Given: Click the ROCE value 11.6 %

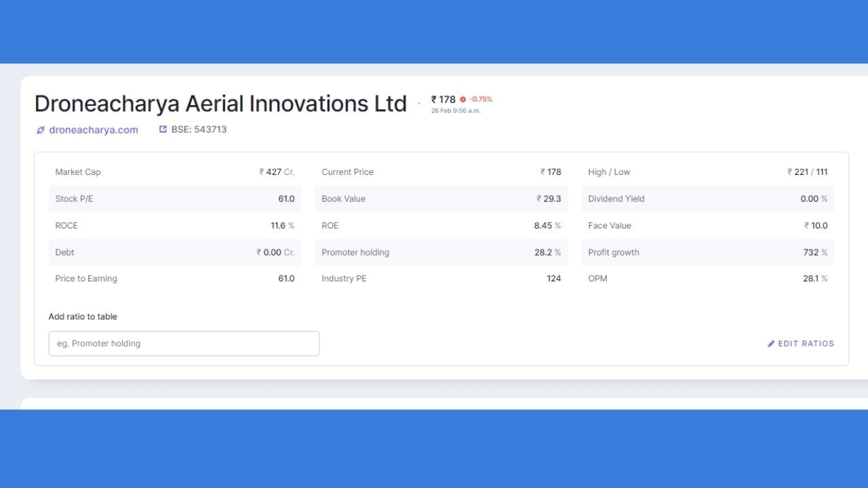Looking at the screenshot, I should click(x=283, y=226).
